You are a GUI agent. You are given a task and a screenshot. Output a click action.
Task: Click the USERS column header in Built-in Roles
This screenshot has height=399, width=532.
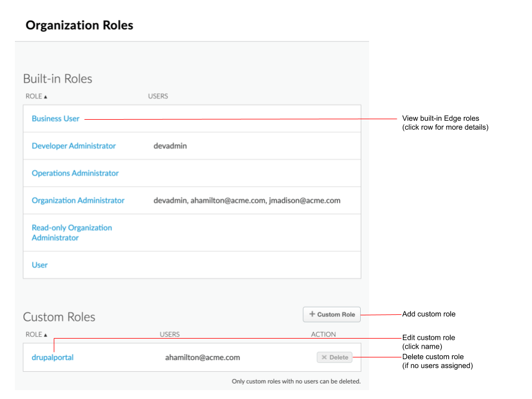pyautogui.click(x=158, y=96)
